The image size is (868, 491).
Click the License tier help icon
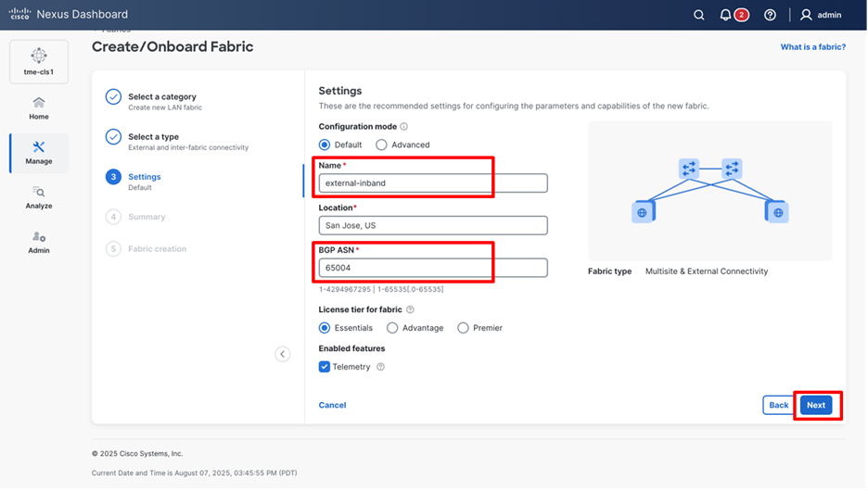pos(410,309)
